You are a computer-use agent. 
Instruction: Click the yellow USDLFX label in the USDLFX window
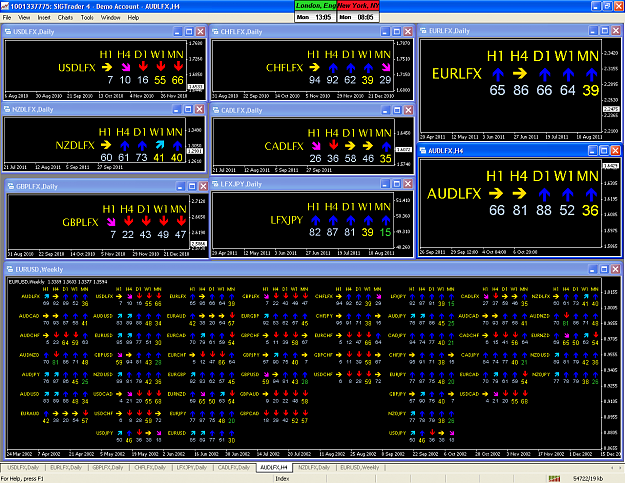[77, 68]
